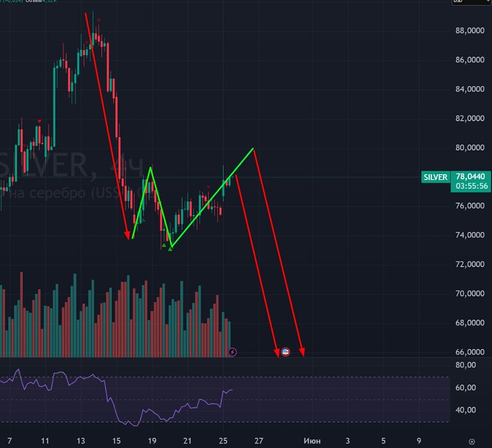
Task: Open the US flag economic event marker
Action: point(285,352)
